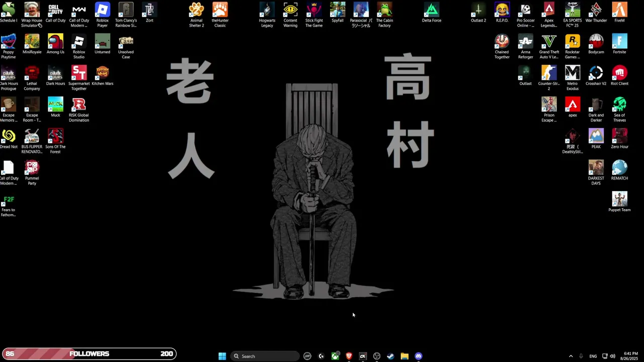
Task: Select the R.E.P.O. desktop icon
Action: (x=502, y=13)
